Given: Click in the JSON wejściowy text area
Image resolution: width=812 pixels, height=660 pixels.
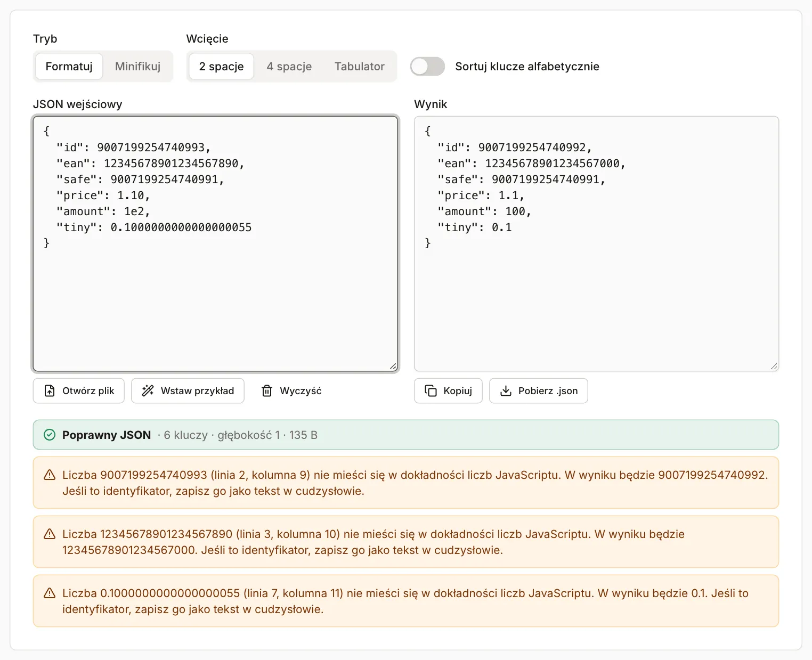Looking at the screenshot, I should (216, 244).
